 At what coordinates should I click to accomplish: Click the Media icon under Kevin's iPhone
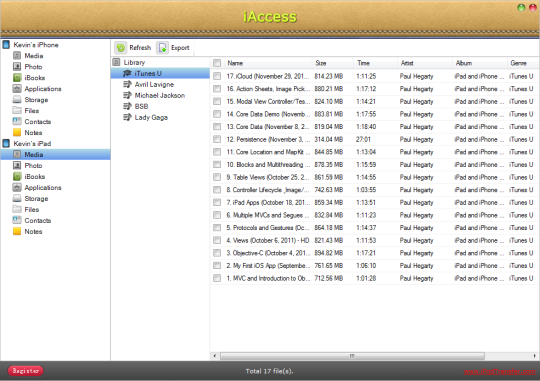click(x=17, y=55)
